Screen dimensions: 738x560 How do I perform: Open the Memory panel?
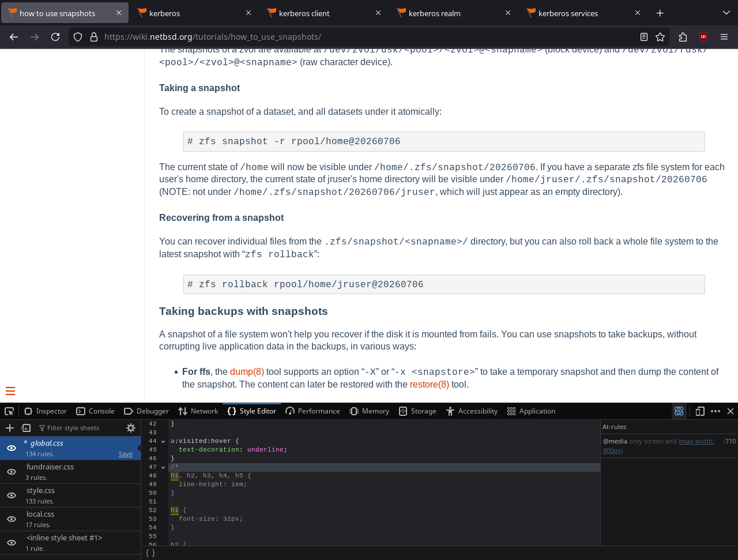pyautogui.click(x=370, y=411)
